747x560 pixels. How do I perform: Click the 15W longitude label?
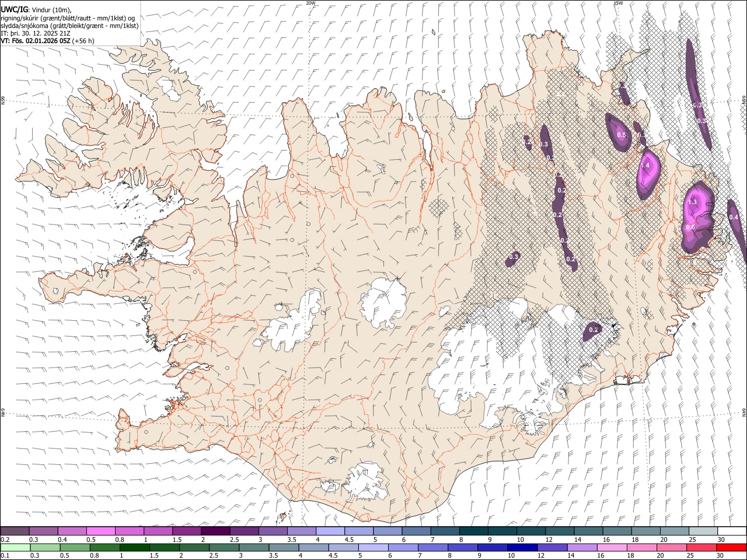pyautogui.click(x=618, y=3)
